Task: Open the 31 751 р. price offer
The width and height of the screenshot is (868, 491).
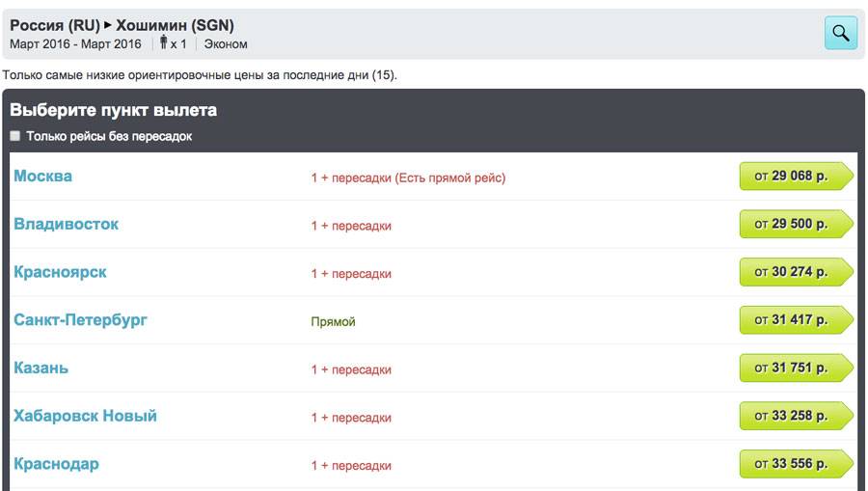Action: pos(795,368)
